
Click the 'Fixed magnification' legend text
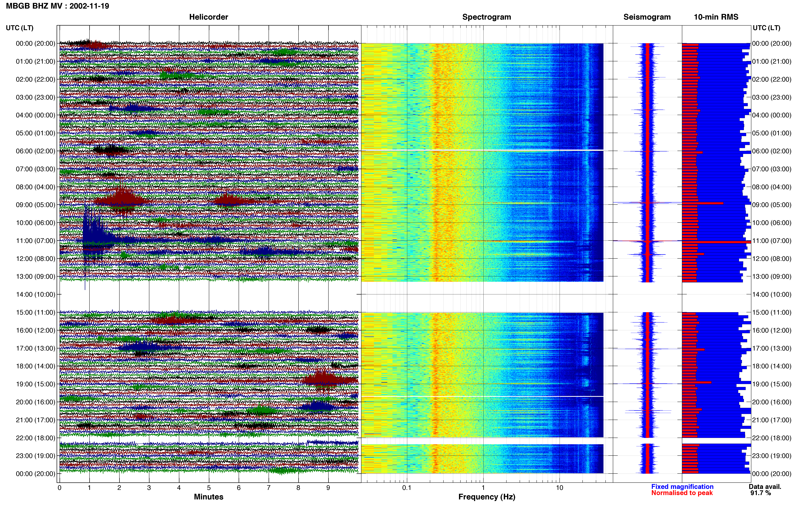point(682,486)
